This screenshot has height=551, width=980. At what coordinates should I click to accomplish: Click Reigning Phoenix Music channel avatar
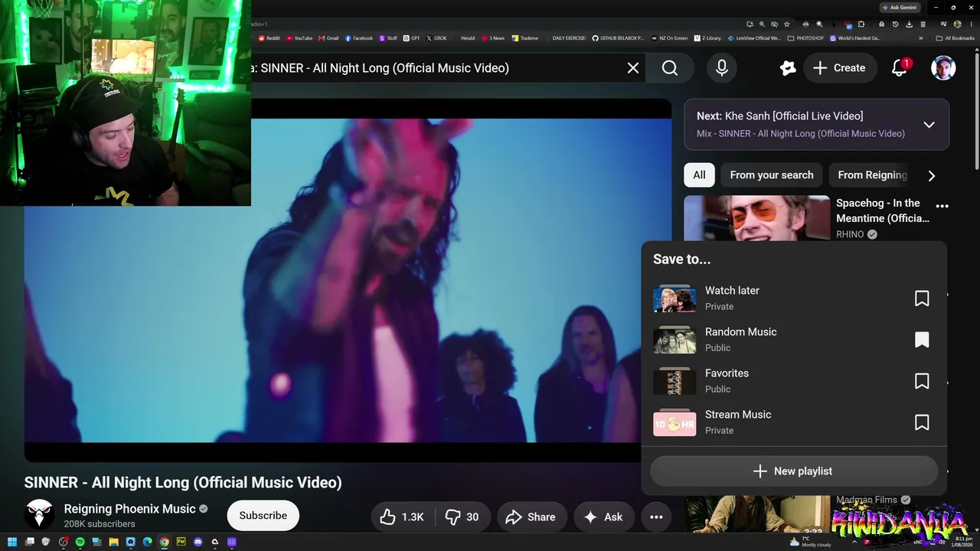click(x=39, y=515)
